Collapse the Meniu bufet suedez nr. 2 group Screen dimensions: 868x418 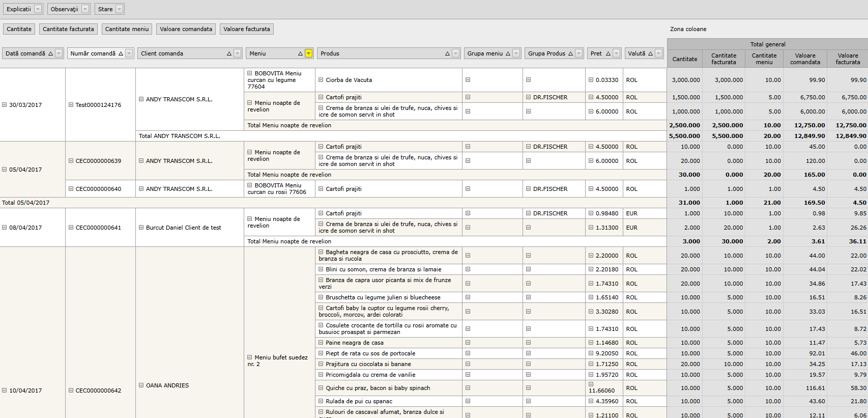pos(250,357)
